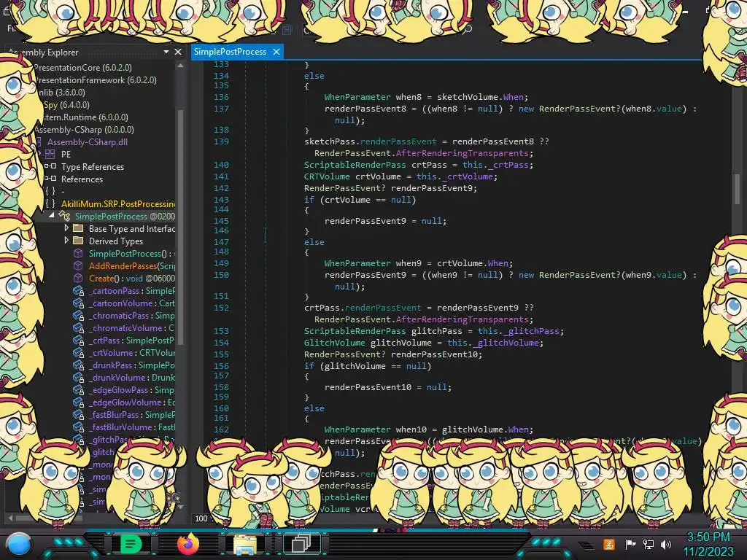The width and height of the screenshot is (747, 560).
Task: Click _glitchPass field reference on line 153
Action: [x=531, y=331]
